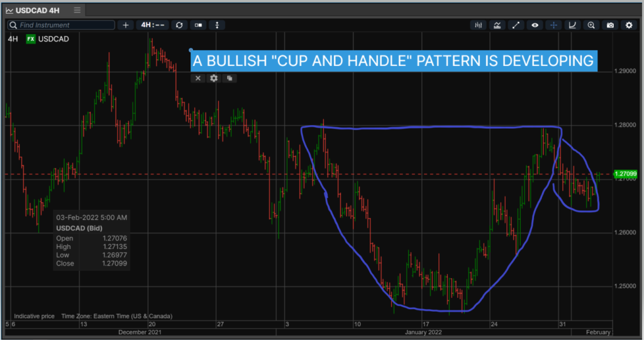Click the plus add instrument button
The image size is (644, 340).
(126, 25)
